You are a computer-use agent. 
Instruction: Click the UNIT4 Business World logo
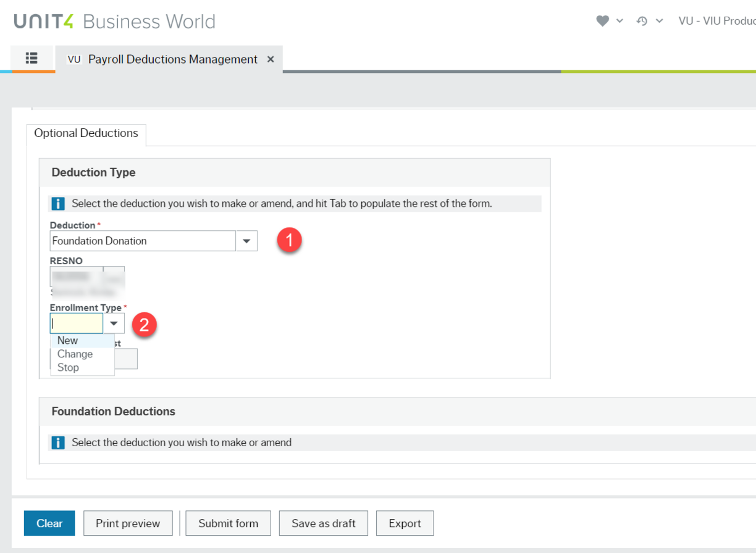(x=115, y=21)
